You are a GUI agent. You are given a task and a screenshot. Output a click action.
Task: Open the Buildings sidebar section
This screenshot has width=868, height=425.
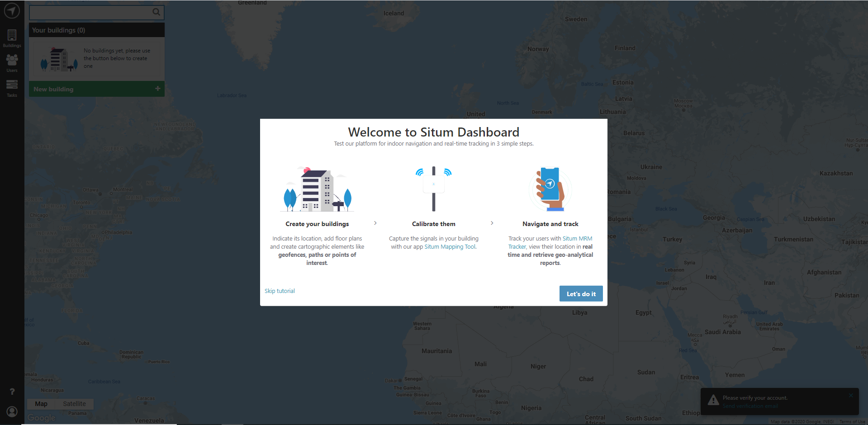pyautogui.click(x=12, y=38)
